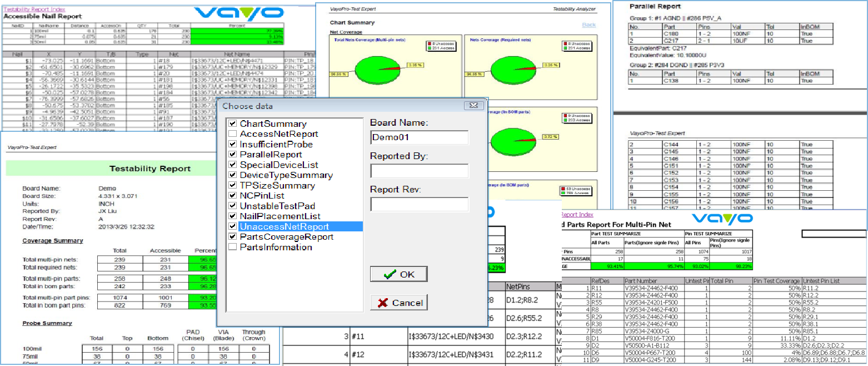Image resolution: width=868 pixels, height=366 pixels.
Task: Close the Choose data dialog
Action: coord(473,106)
